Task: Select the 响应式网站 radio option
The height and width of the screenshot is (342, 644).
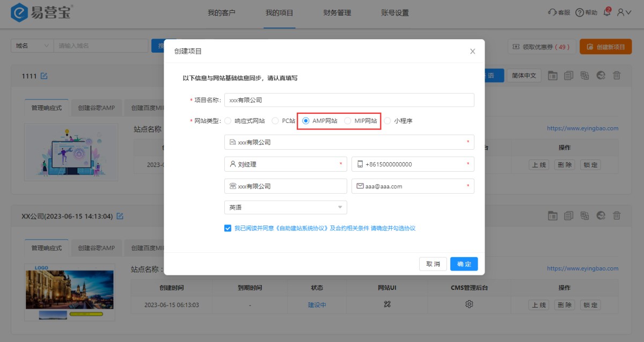Action: coord(228,121)
